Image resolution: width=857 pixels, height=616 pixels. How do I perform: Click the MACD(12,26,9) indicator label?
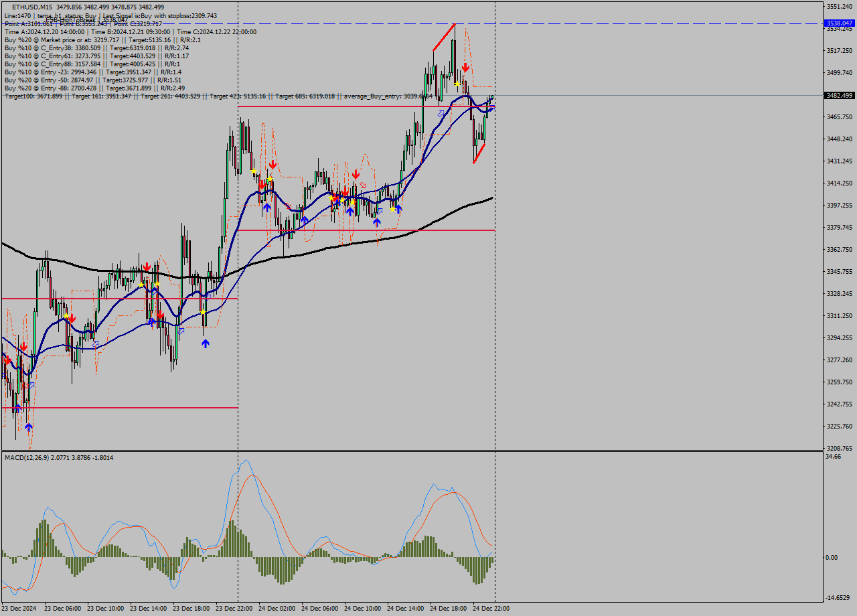tap(59, 457)
